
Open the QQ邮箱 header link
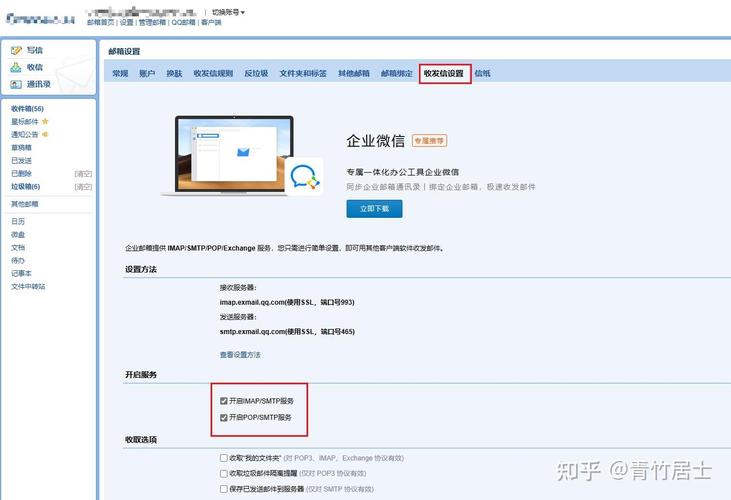coord(184,22)
